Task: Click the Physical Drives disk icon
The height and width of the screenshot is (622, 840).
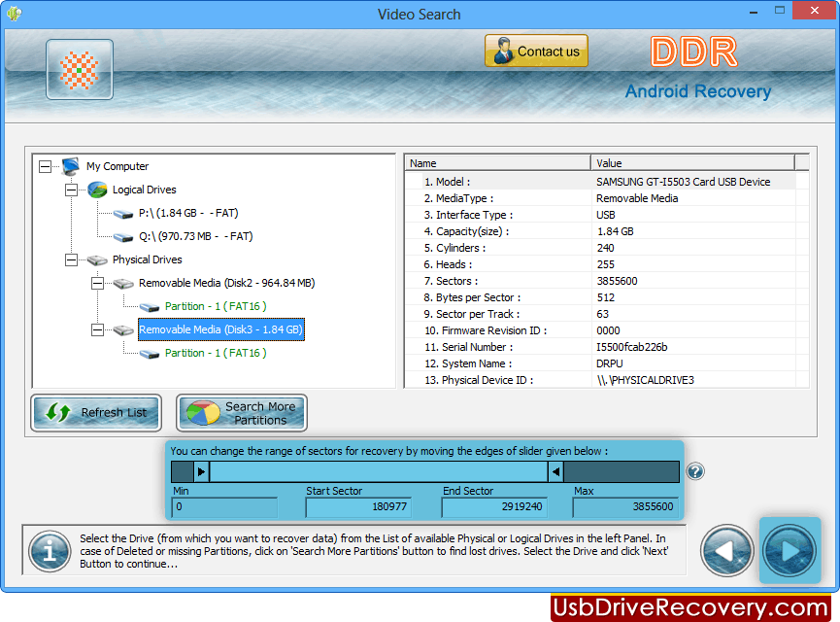Action: click(97, 260)
